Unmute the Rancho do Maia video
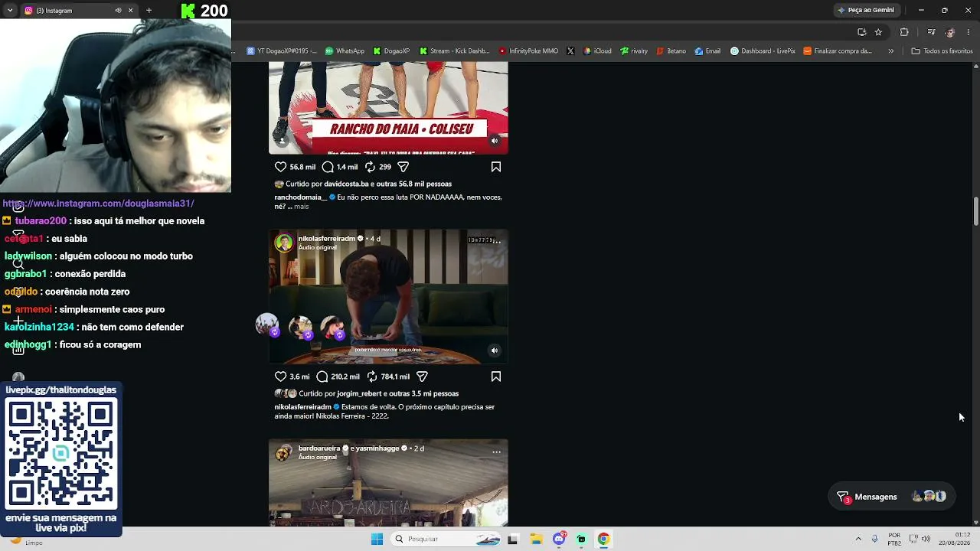This screenshot has width=980, height=551. point(495,141)
